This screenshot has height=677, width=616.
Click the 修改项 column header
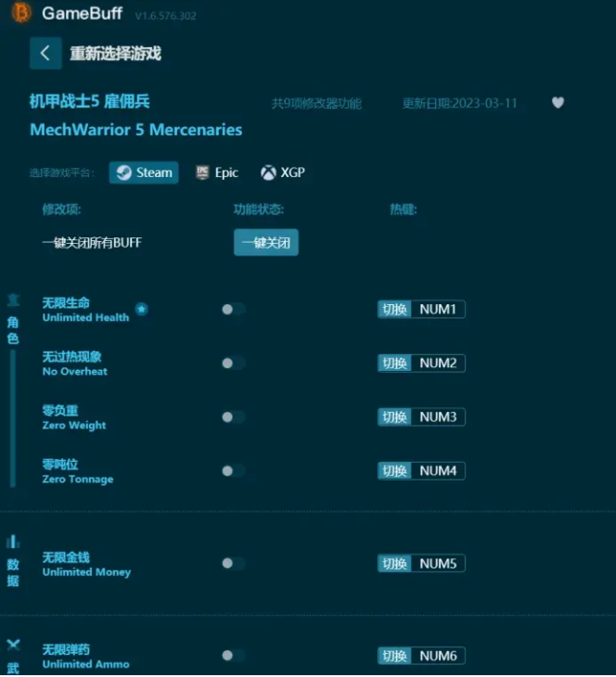click(61, 210)
